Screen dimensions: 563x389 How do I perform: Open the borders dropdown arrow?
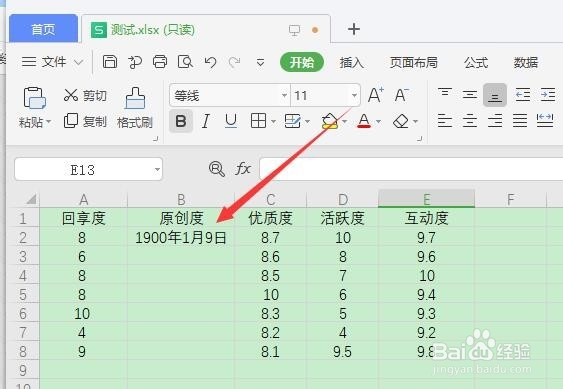(273, 121)
